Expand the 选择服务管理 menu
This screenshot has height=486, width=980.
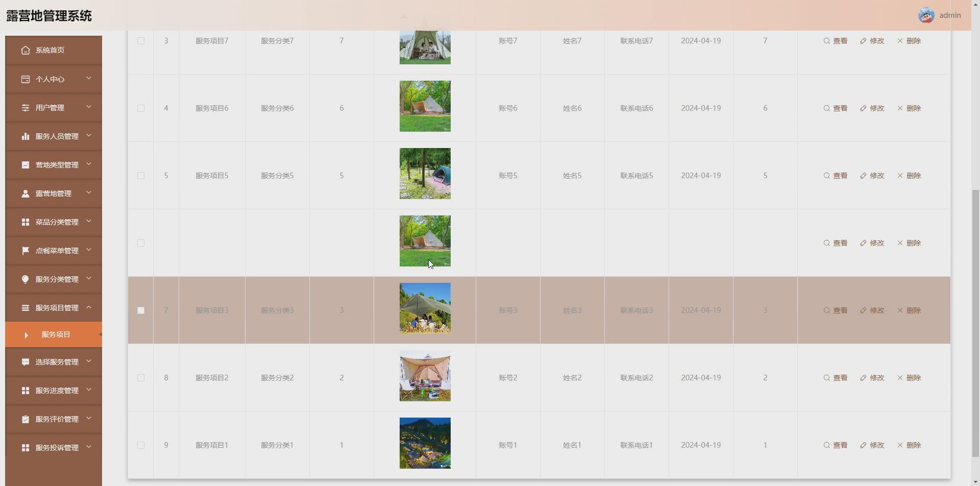point(54,361)
